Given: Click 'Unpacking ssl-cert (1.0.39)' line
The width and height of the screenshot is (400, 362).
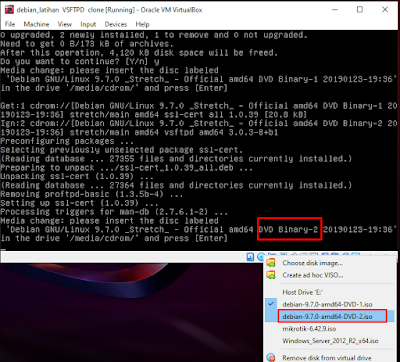Looking at the screenshot, I should (77, 177).
